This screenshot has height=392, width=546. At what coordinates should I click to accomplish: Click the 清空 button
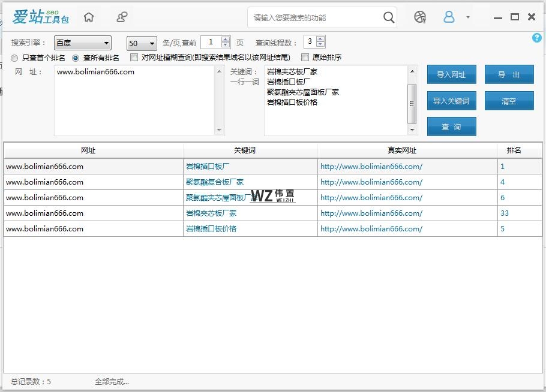click(x=509, y=101)
